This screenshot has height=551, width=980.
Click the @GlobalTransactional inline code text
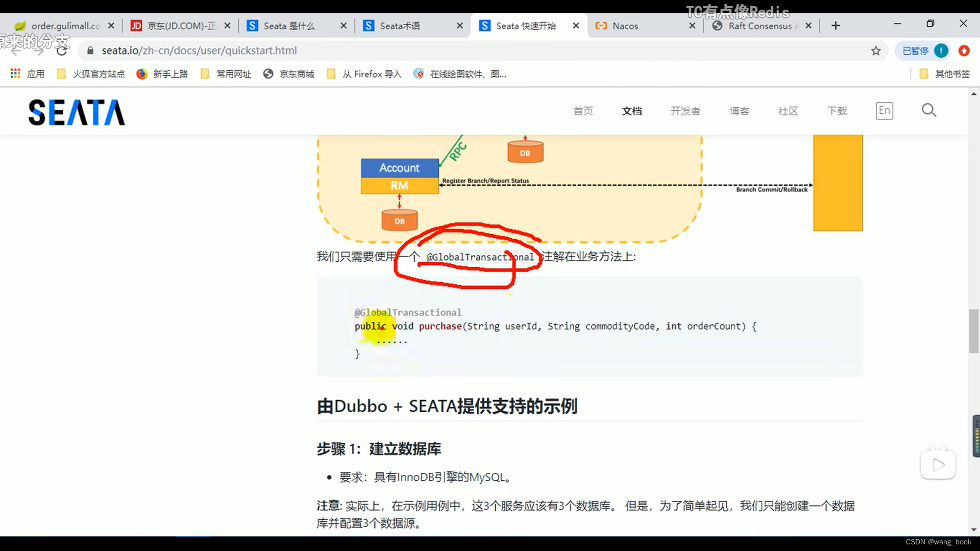pos(480,257)
